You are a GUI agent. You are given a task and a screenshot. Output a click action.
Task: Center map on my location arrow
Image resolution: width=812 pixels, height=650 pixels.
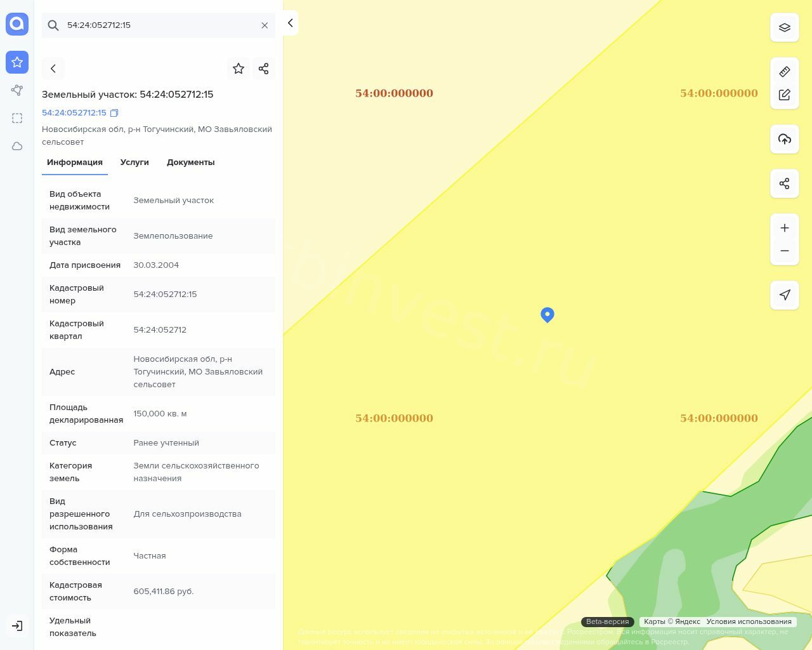click(x=785, y=295)
